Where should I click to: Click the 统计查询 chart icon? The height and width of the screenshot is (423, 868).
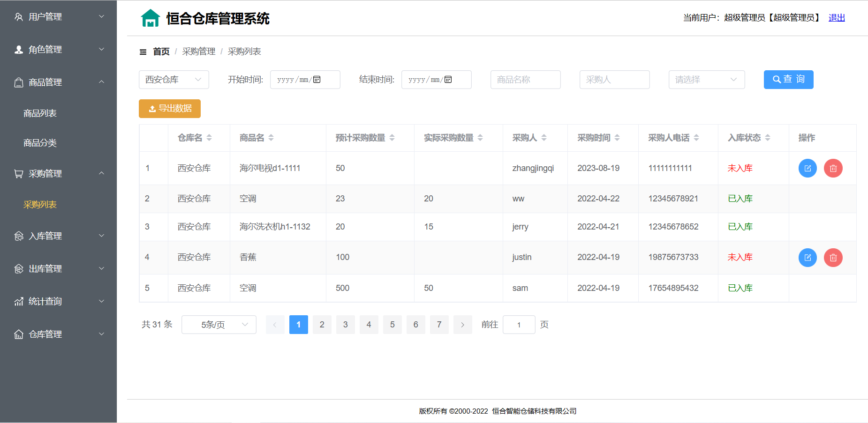tap(19, 302)
